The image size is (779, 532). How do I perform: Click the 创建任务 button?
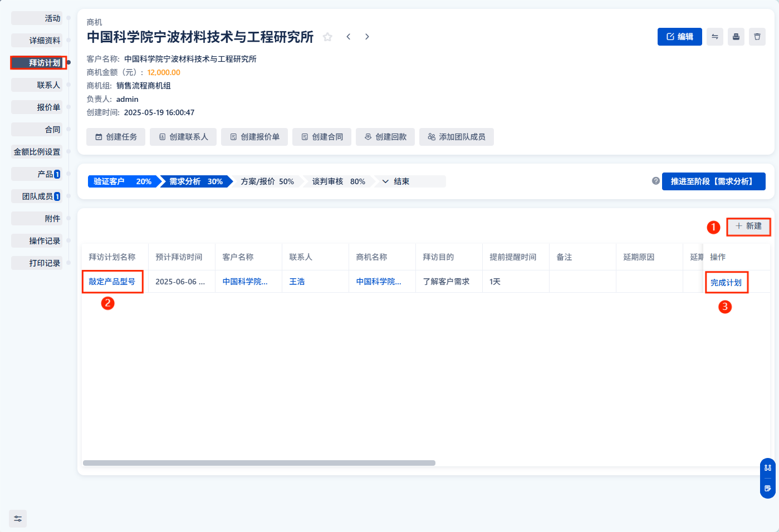[x=116, y=137]
